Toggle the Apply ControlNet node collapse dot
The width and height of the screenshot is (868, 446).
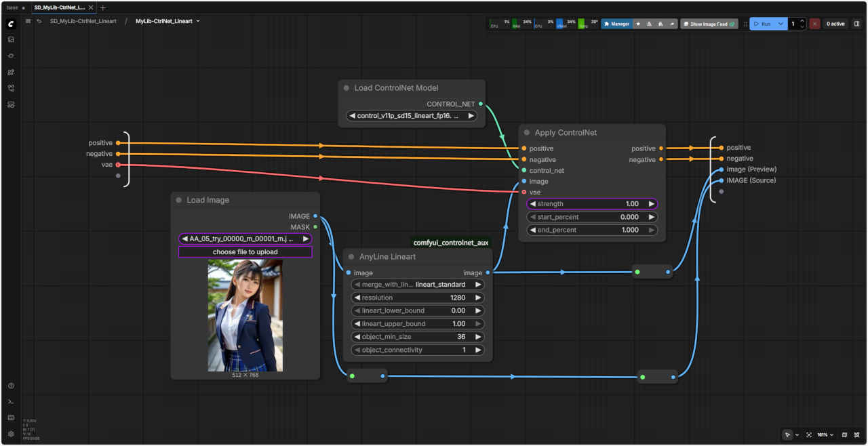[526, 133]
